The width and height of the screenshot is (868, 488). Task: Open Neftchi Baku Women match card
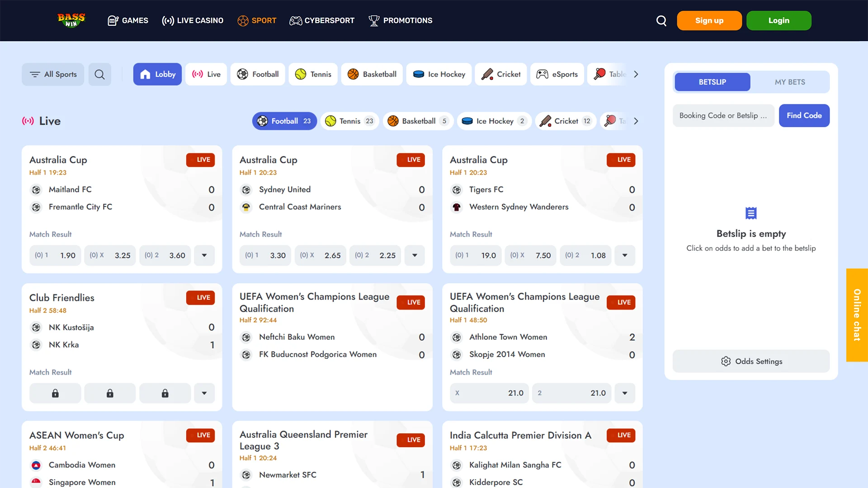click(x=332, y=347)
